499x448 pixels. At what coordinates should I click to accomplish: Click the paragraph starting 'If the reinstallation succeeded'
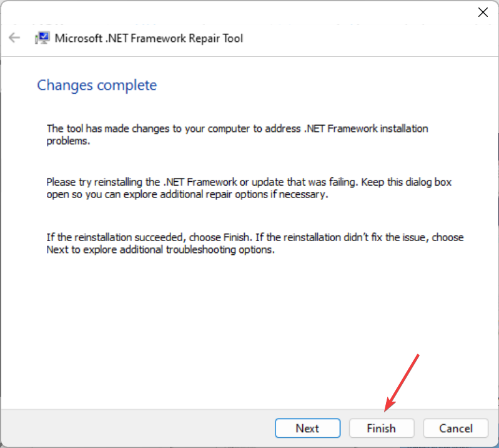click(x=255, y=243)
